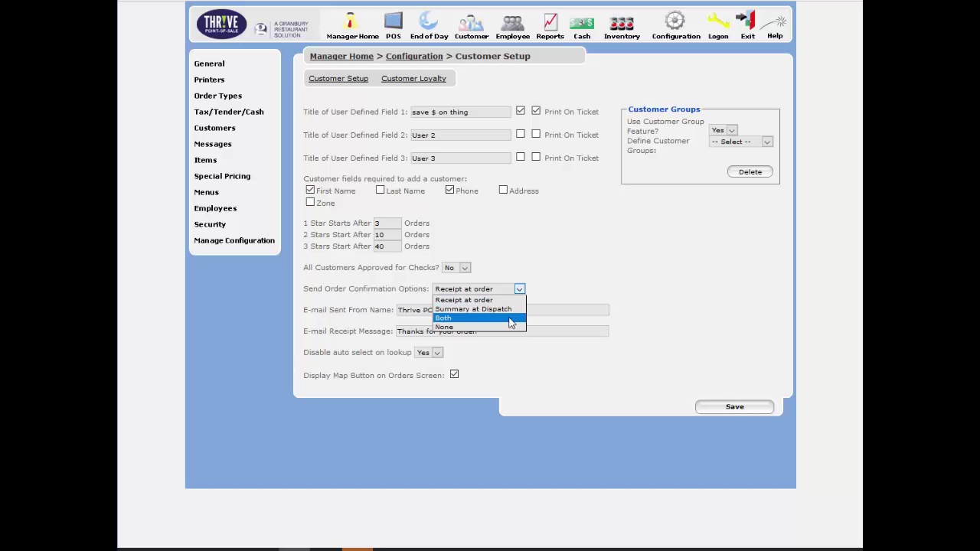Tick the unlabeled checkbox beside the Field 2 title box
This screenshot has height=551, width=980.
521,134
